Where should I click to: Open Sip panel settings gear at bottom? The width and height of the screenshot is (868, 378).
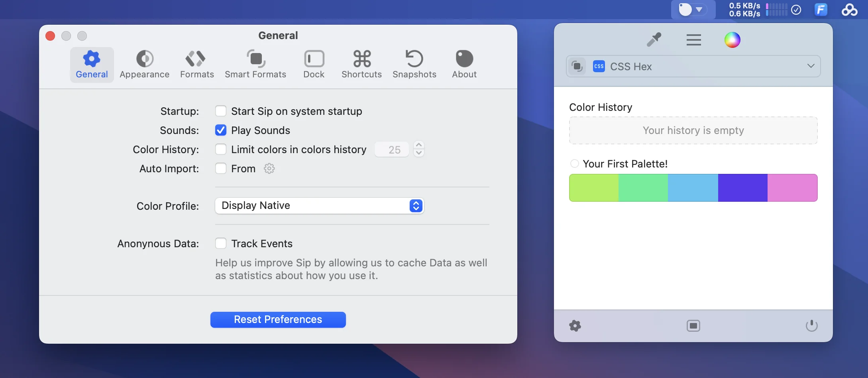(575, 326)
